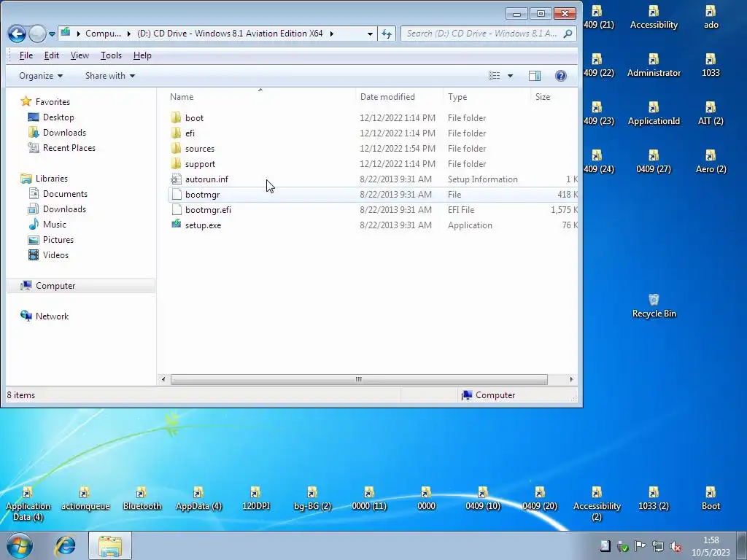Screen dimensions: 747x560
Task: Select the Recycle Bin desktop icon
Action: tap(654, 306)
